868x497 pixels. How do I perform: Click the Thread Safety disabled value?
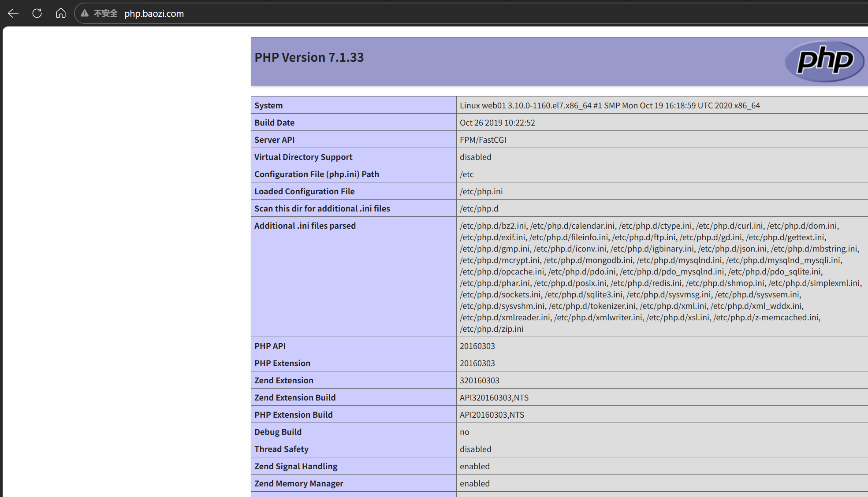click(x=475, y=449)
